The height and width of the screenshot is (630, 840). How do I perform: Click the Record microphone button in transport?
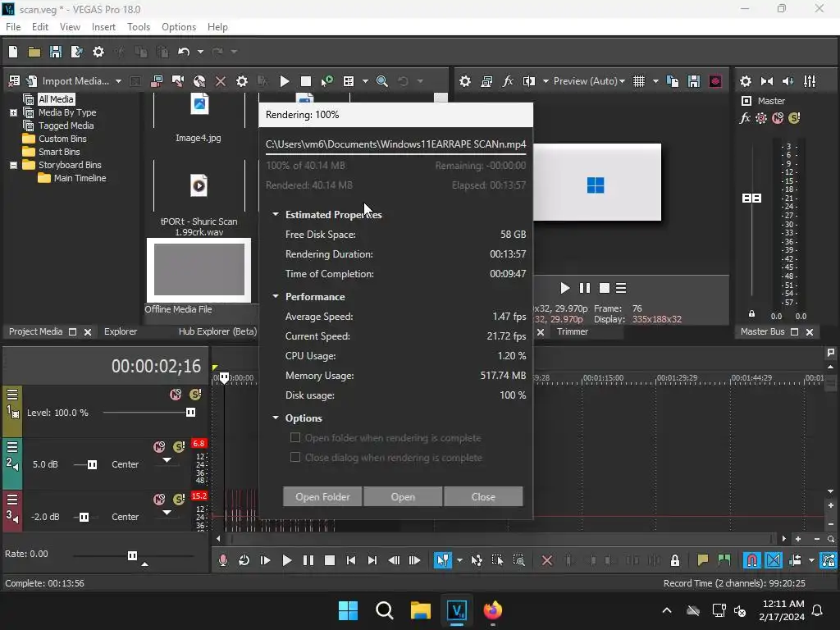(x=223, y=560)
